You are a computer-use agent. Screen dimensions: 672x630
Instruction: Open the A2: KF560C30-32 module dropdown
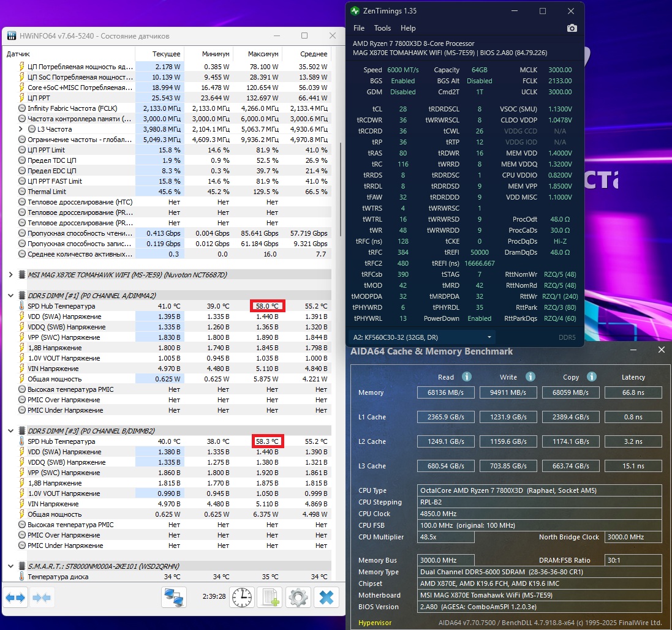421,337
